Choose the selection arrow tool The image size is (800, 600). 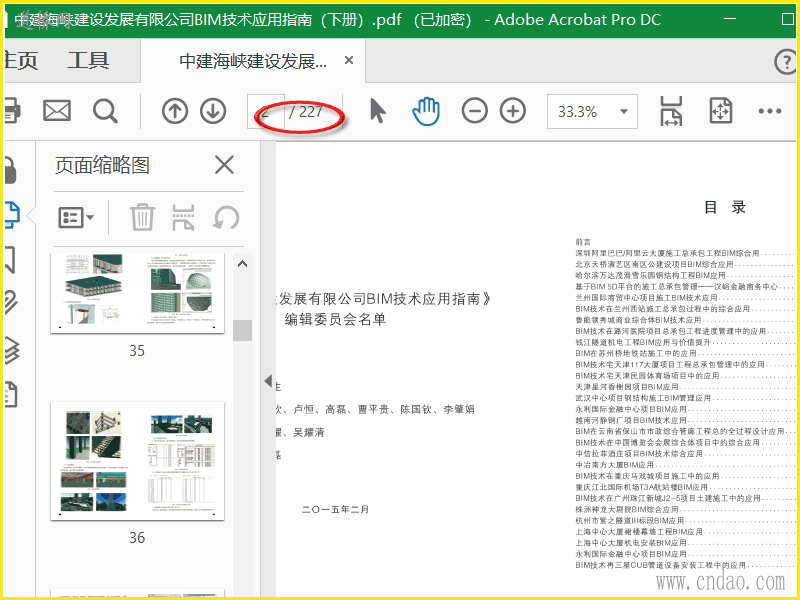377,111
